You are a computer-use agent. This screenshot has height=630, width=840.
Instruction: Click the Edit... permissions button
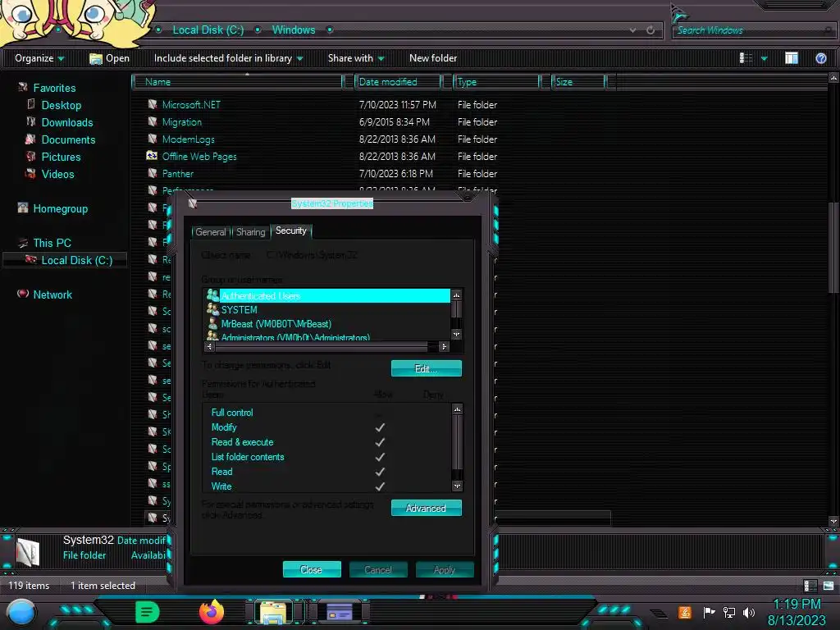[x=426, y=368]
